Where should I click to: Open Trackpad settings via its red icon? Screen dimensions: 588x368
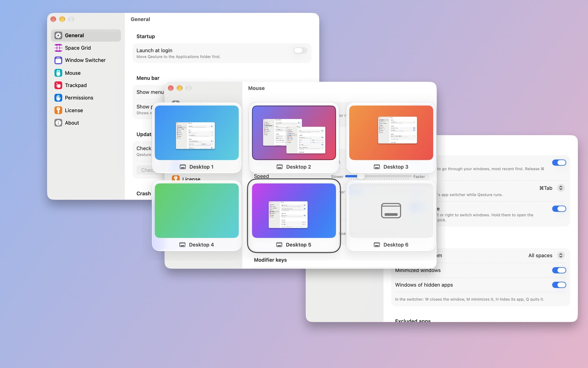58,85
